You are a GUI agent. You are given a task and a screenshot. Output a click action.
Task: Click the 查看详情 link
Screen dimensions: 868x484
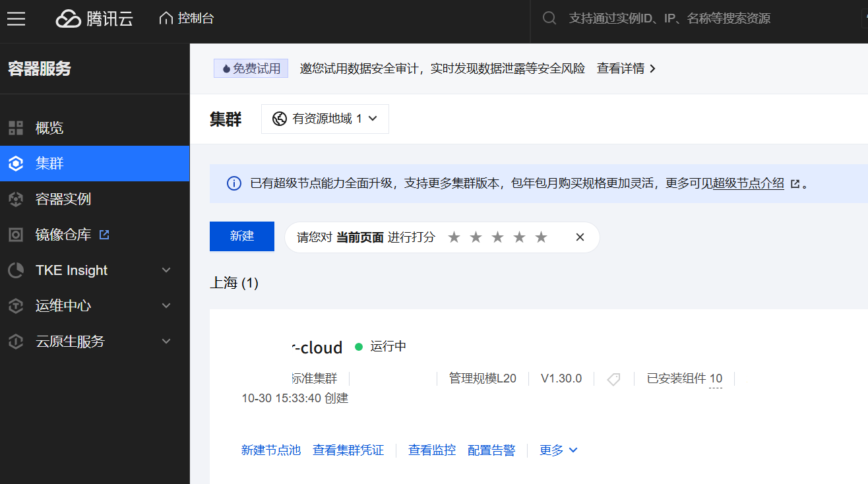coord(621,69)
